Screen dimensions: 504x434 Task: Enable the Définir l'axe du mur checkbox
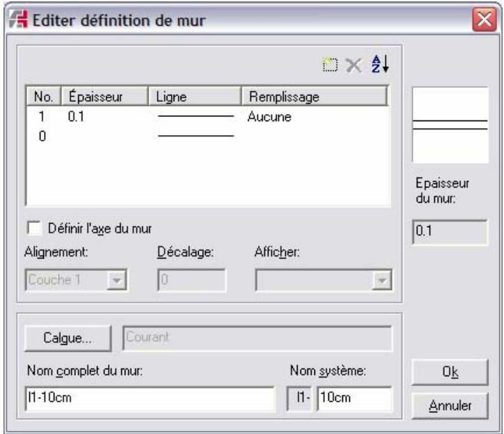click(32, 226)
